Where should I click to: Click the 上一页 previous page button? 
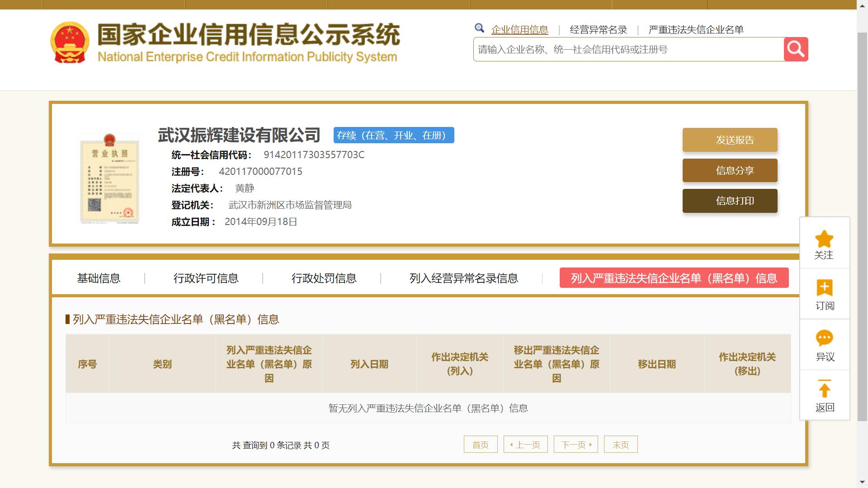coord(526,445)
